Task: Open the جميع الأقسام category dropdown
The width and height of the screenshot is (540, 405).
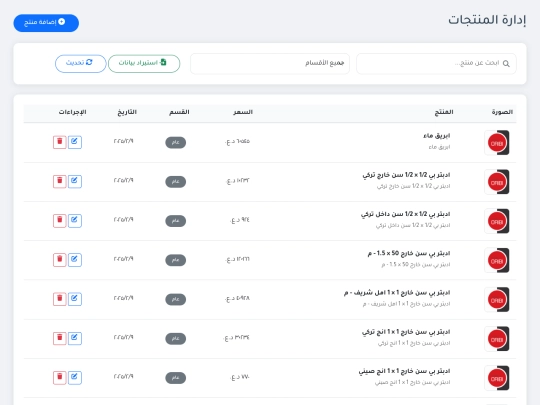Action: tap(270, 63)
